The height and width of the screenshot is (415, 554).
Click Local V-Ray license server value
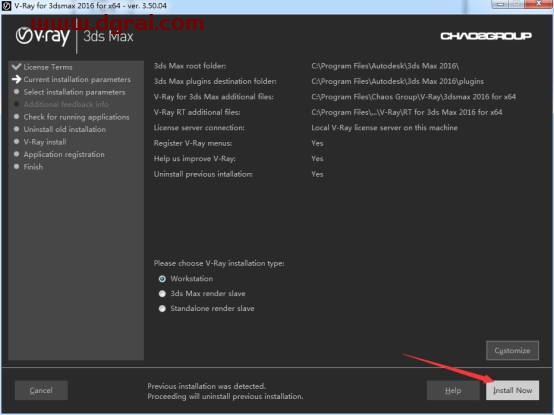click(x=384, y=128)
